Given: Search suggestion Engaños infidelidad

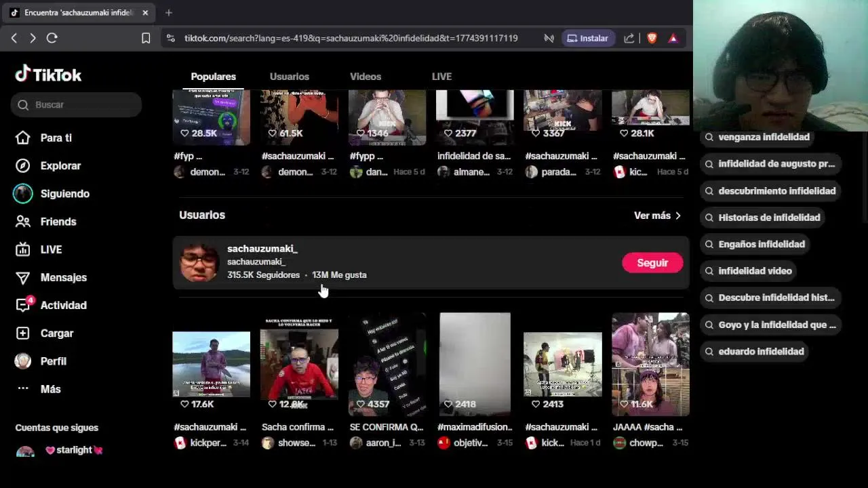Looking at the screenshot, I should click(x=756, y=244).
